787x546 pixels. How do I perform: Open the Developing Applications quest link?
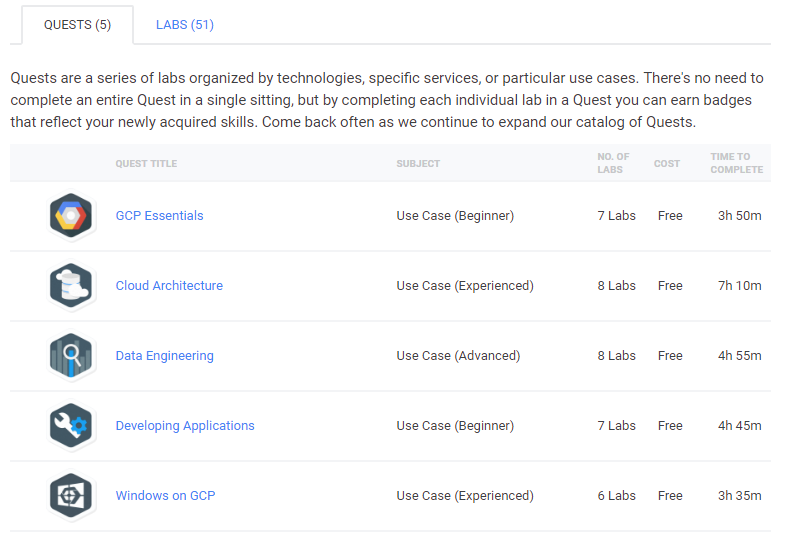point(185,426)
